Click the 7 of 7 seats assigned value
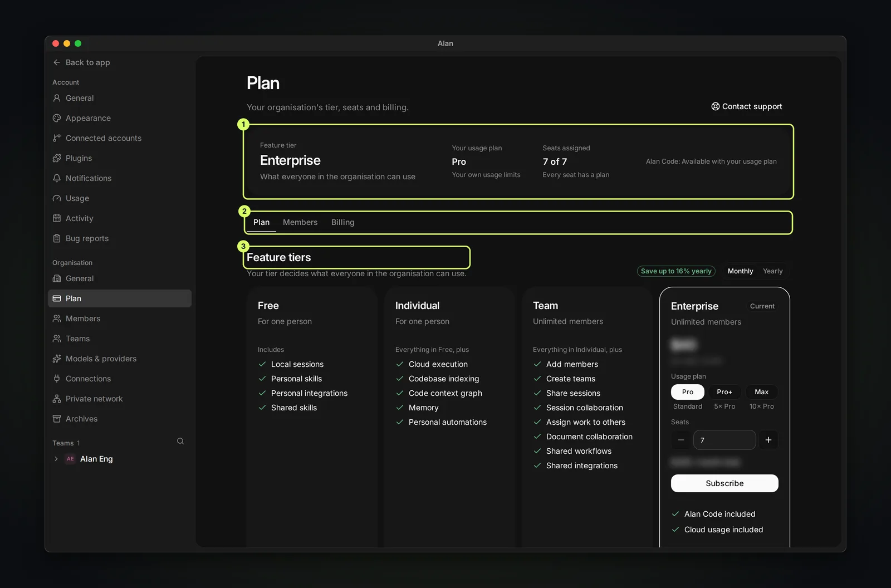The image size is (891, 588). [x=555, y=161]
